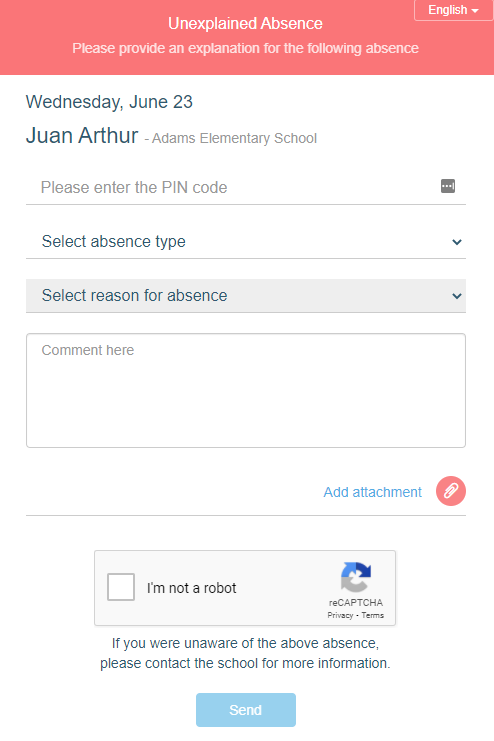Image resolution: width=494 pixels, height=741 pixels.
Task: Click the caret arrow beside English
Action: [475, 10]
